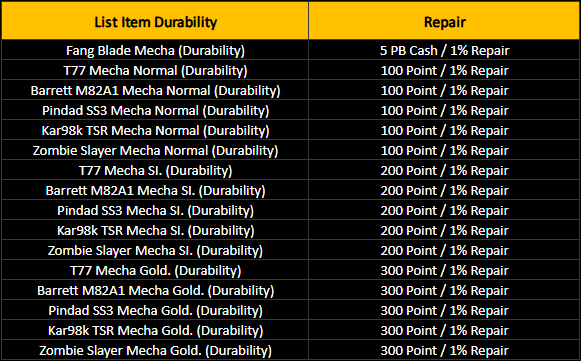Viewport: 581px width, 361px height.
Task: Select Zombie Slayer Mecha Normal item
Action: point(155,150)
